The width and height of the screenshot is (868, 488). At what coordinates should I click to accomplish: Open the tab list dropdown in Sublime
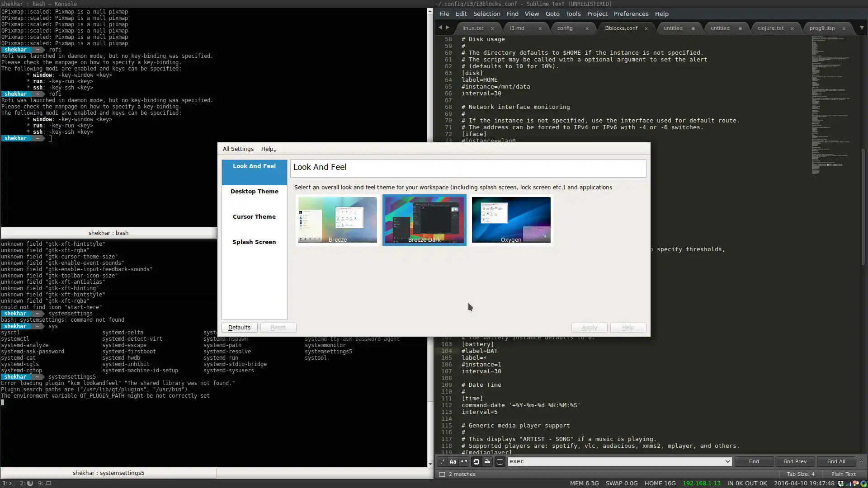[x=862, y=28]
